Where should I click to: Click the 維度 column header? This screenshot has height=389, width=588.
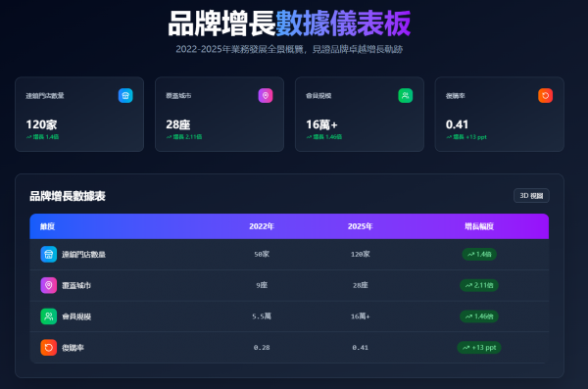(x=48, y=226)
